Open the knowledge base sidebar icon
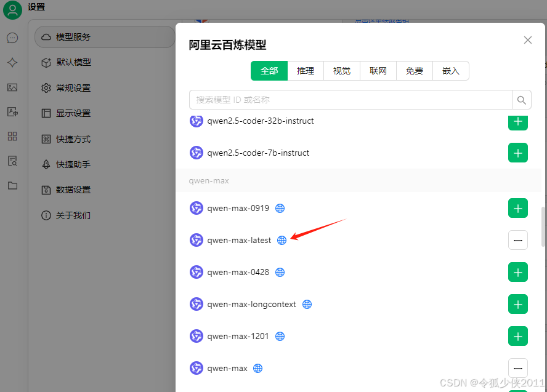This screenshot has width=547, height=392. point(12,161)
